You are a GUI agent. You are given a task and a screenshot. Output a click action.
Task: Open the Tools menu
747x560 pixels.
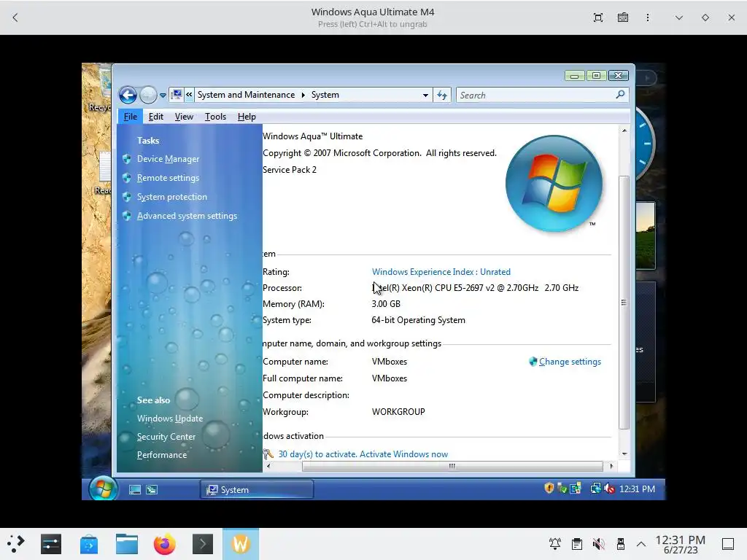[x=215, y=117]
